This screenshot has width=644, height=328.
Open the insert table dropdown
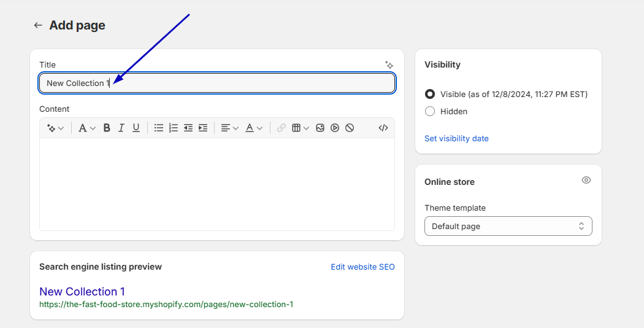tap(301, 128)
